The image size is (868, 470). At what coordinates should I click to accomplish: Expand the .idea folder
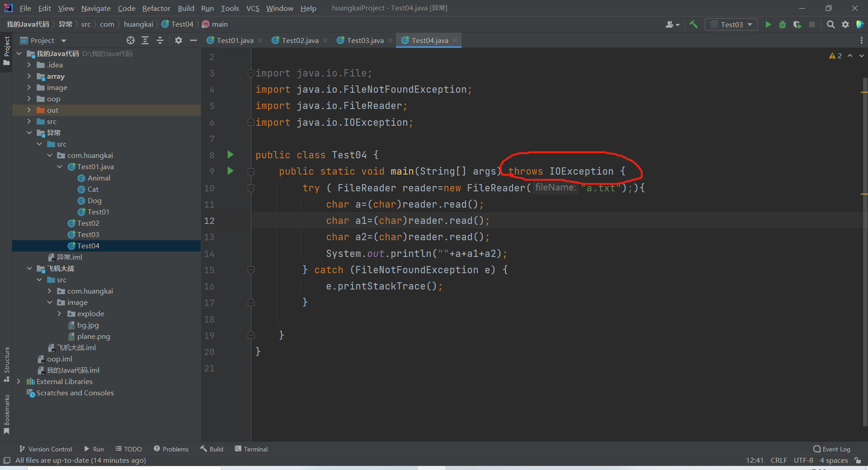coord(29,65)
